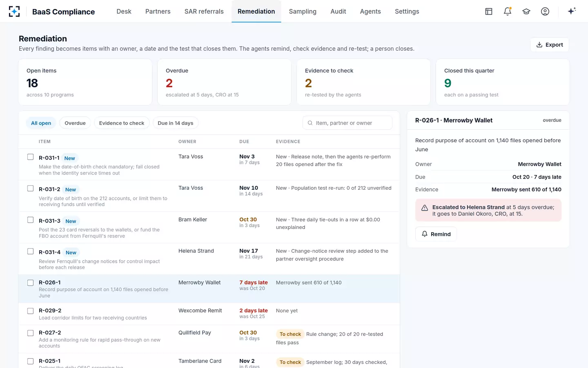Click the Remind button with bell

[436, 234]
